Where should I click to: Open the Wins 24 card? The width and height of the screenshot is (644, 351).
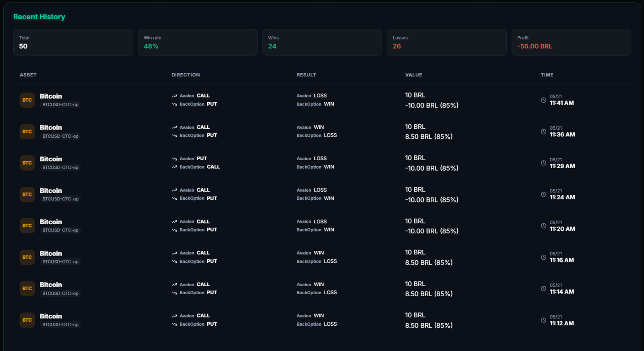coord(322,42)
